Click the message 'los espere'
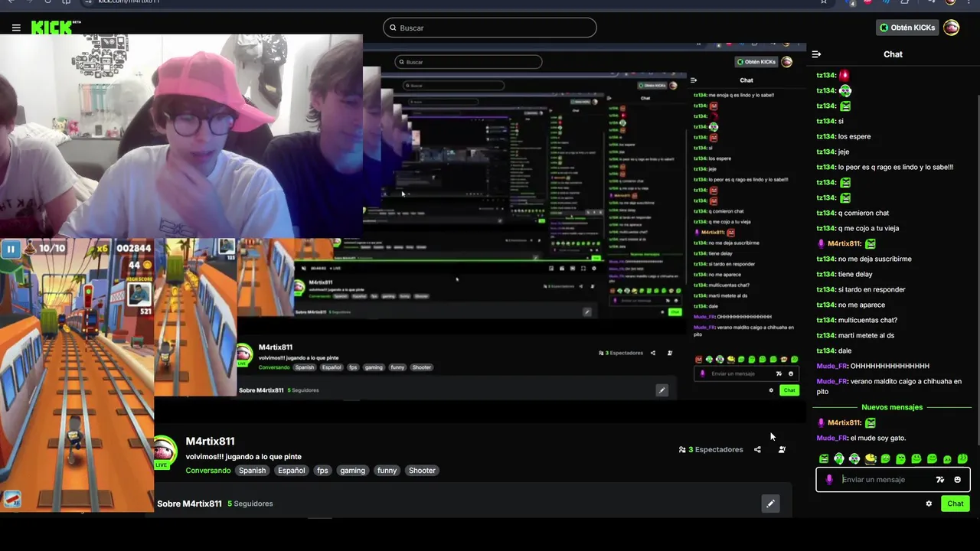 854,137
